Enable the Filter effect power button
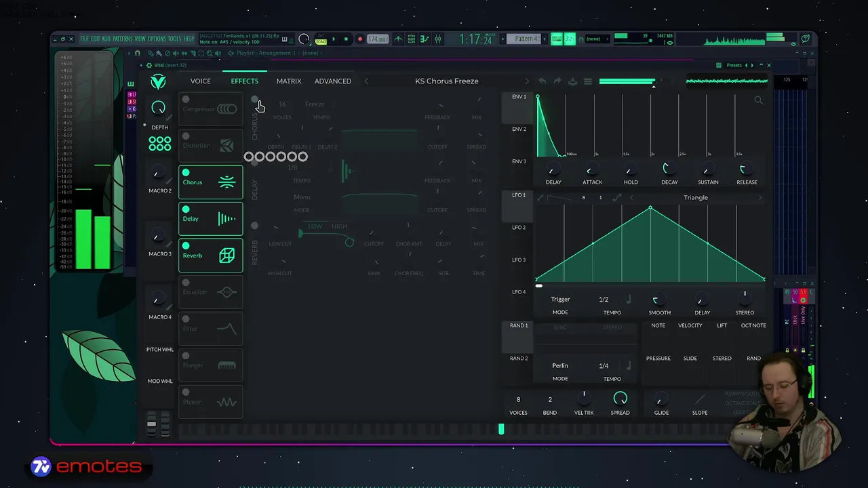 click(x=186, y=319)
